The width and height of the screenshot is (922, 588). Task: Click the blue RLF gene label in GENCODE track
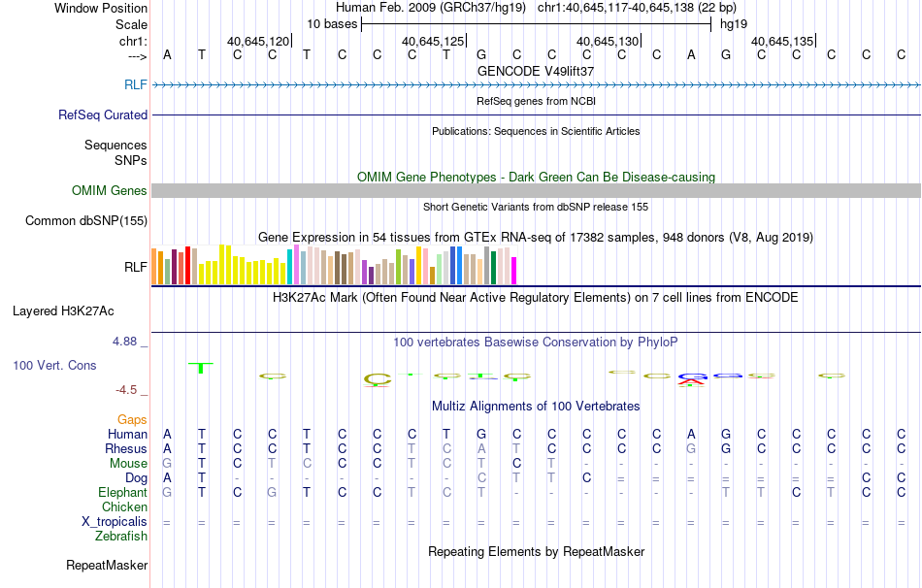coord(135,84)
